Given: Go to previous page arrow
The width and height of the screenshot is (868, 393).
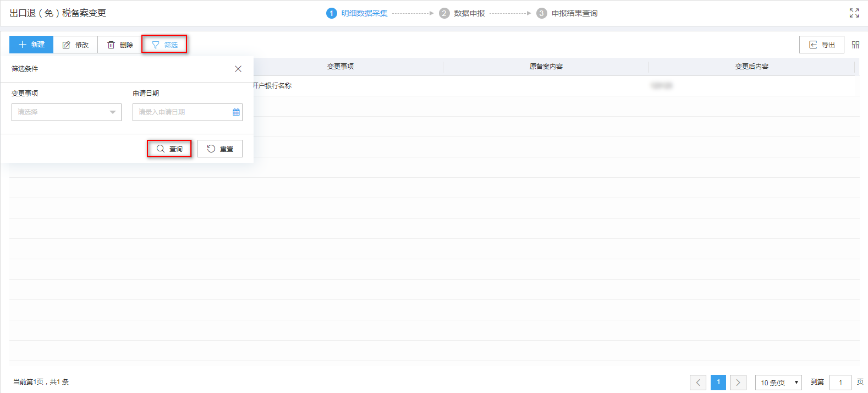Looking at the screenshot, I should coord(698,383).
